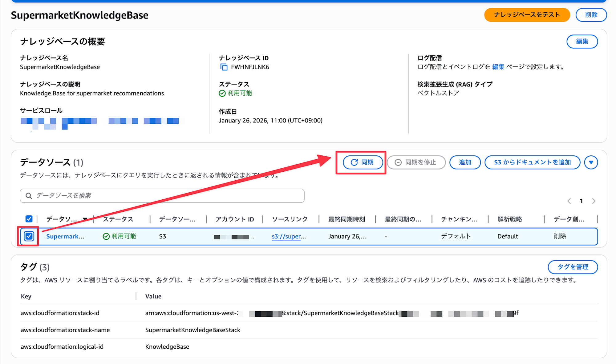
Task: Click the 同期 sync button
Action: point(363,162)
